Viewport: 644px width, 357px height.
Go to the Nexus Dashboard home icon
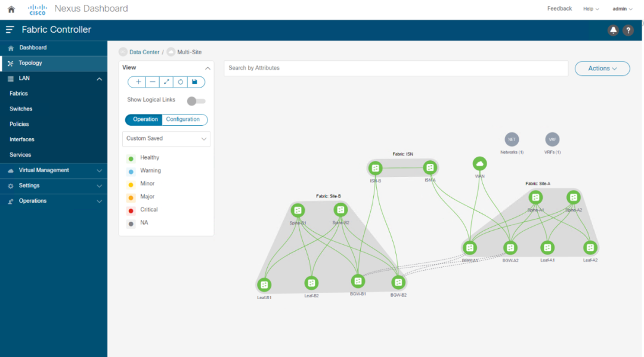pos(11,9)
